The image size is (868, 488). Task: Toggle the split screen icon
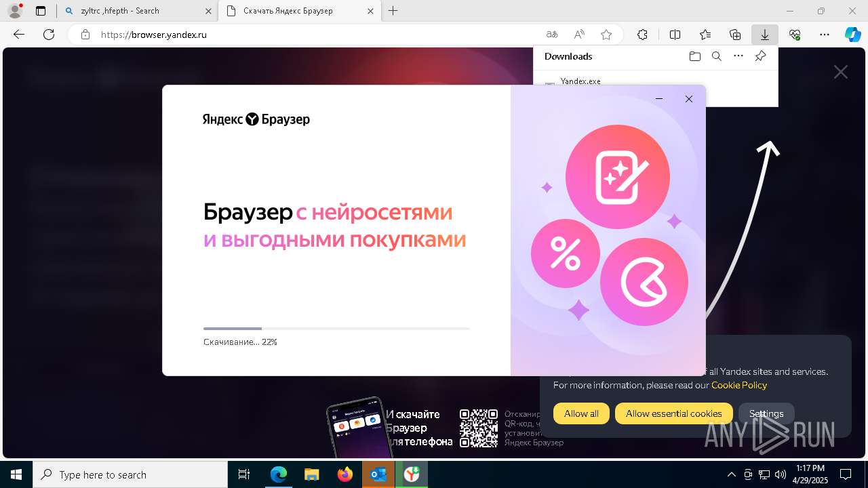[675, 35]
